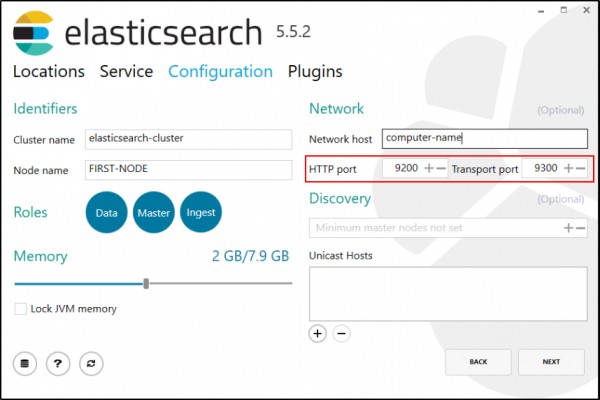
Task: Click the 2 GB/7.9 GB memory value
Action: click(x=251, y=256)
